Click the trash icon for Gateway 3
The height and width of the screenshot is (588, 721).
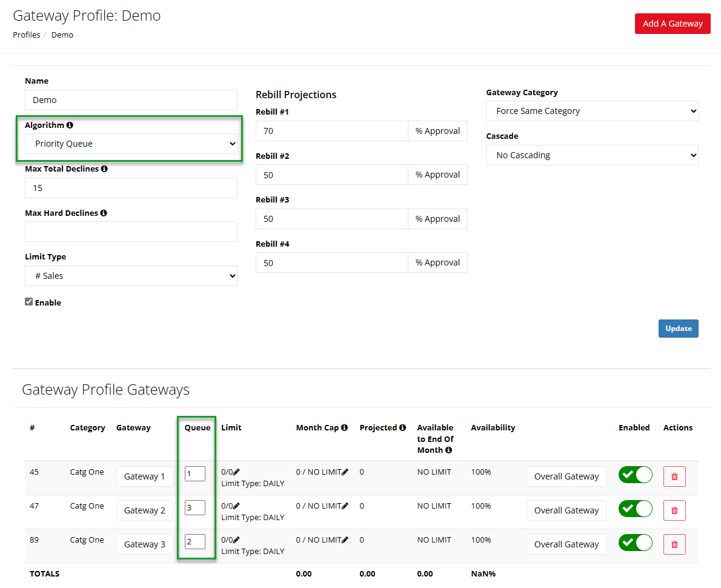(x=674, y=544)
